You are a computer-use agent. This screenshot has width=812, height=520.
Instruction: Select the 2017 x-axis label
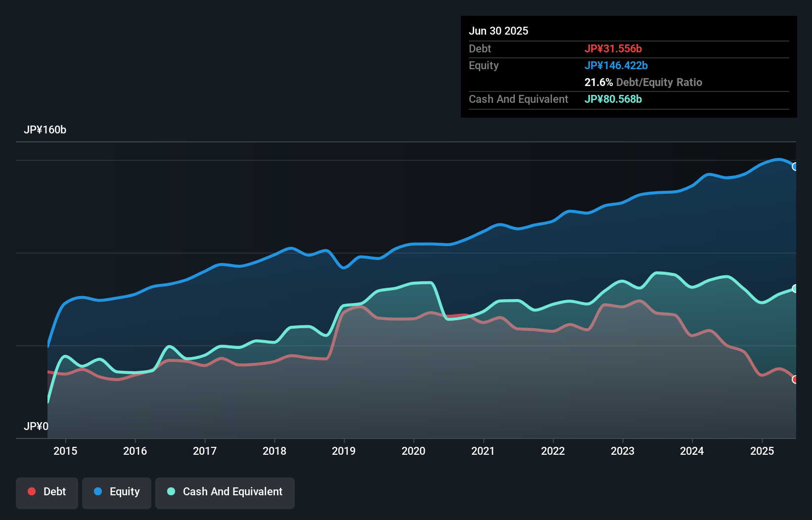click(x=205, y=451)
